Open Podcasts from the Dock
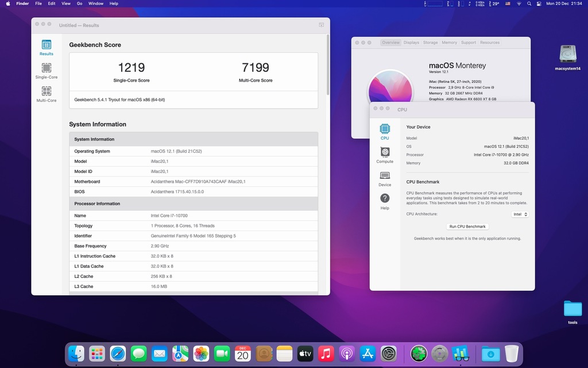Screen dimensions: 588x368 (347, 354)
